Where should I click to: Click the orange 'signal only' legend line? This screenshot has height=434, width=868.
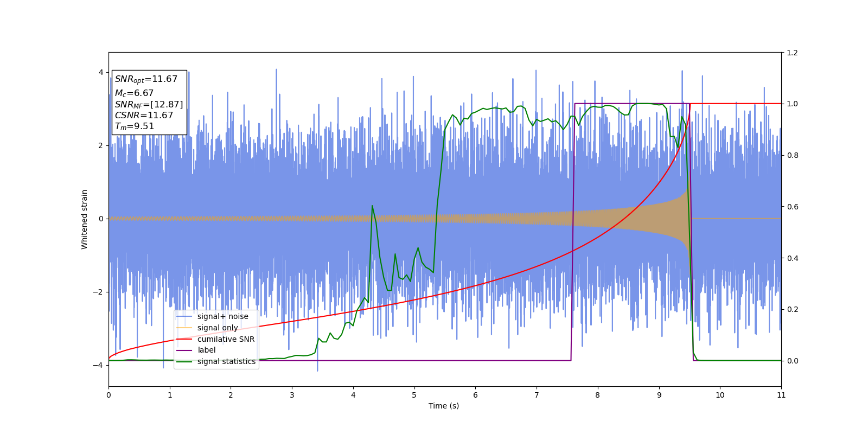click(x=185, y=328)
